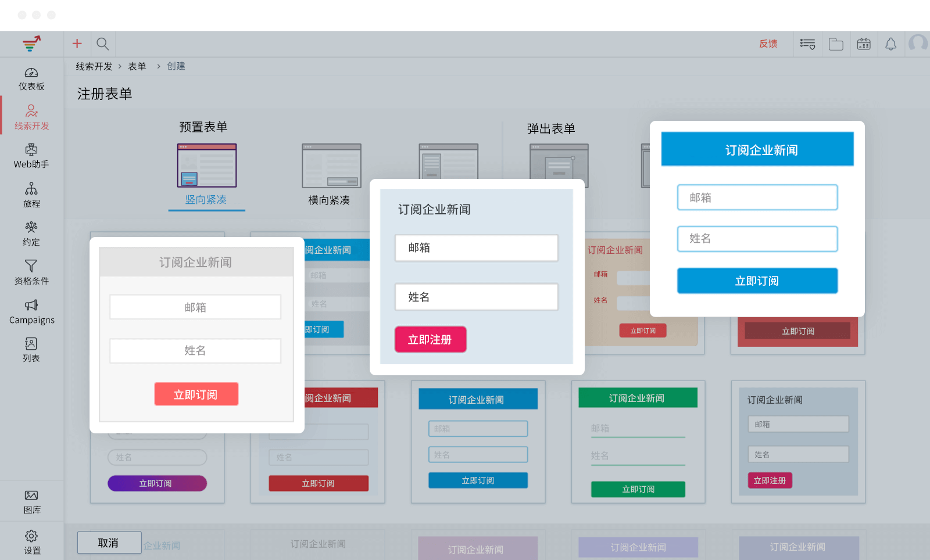Choose the green-header form template
930x560 pixels.
[638, 441]
